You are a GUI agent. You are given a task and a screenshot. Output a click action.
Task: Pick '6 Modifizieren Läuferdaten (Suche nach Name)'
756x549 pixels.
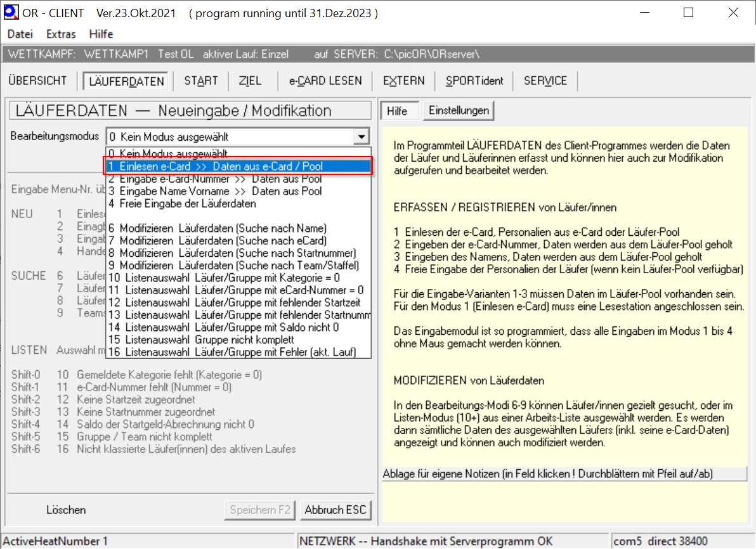[x=218, y=228]
